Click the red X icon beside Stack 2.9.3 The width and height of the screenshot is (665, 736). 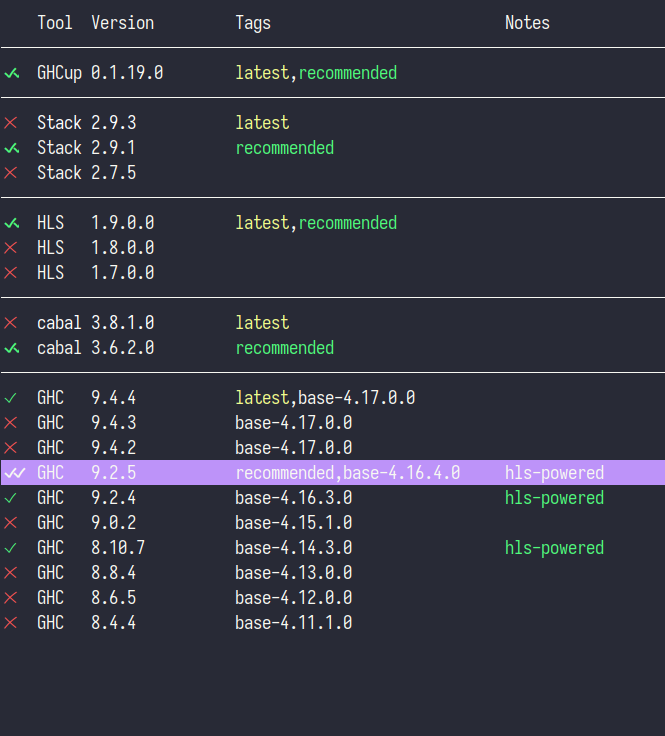10,123
